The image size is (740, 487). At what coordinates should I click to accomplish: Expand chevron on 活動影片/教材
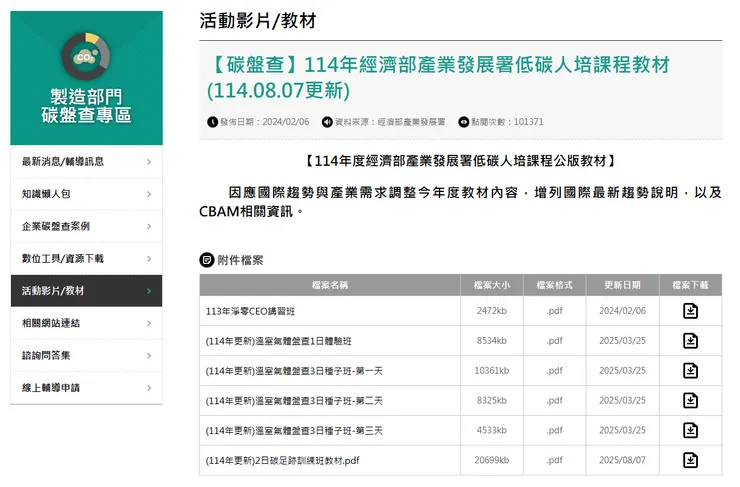click(x=149, y=291)
